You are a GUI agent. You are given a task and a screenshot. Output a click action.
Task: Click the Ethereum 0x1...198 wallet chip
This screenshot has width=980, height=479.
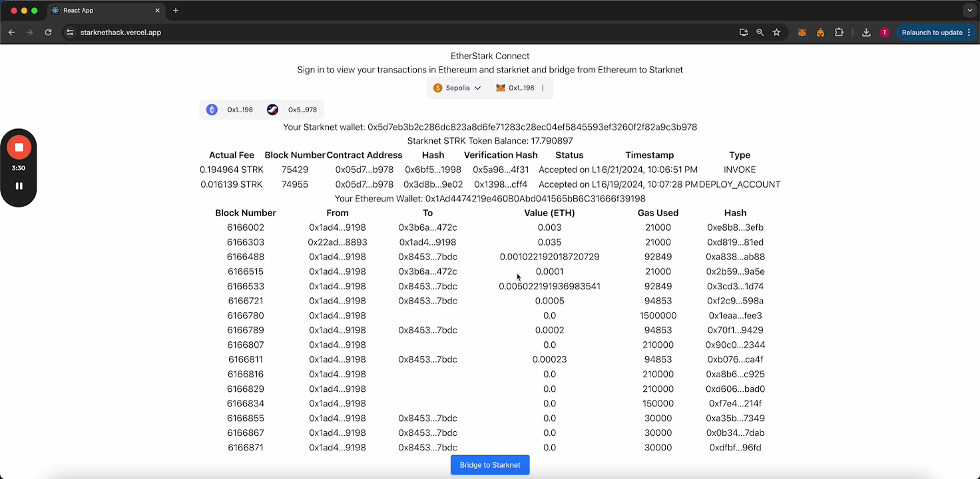tap(230, 110)
